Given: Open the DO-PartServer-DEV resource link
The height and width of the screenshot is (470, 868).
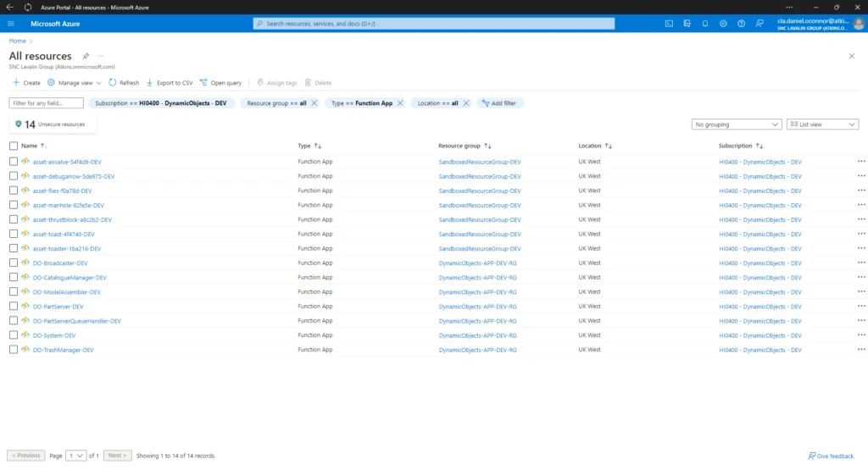Looking at the screenshot, I should [58, 307].
